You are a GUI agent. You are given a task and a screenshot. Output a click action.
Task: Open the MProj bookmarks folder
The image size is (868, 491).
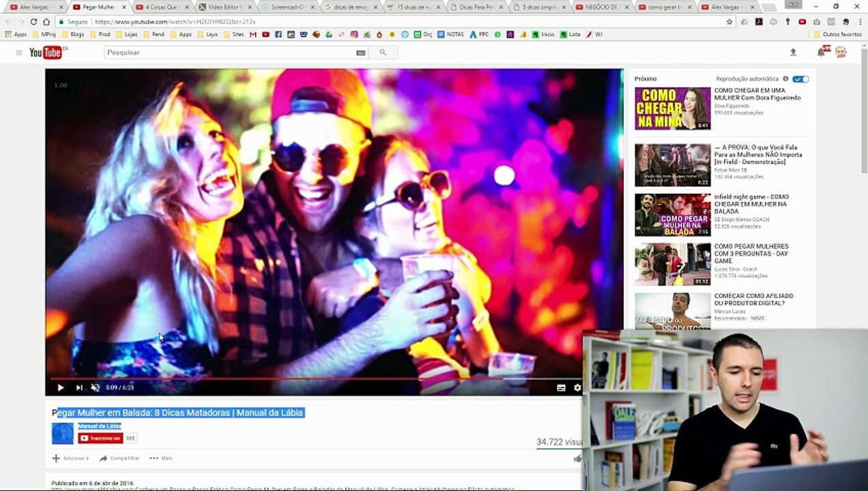pyautogui.click(x=44, y=34)
